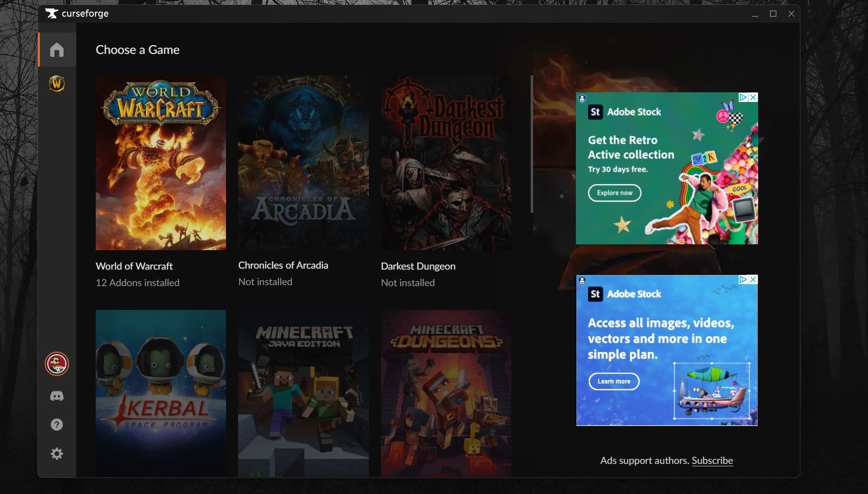Click Explore now on the Adobe Stock ad
Screen dimensions: 868x494
(614, 193)
